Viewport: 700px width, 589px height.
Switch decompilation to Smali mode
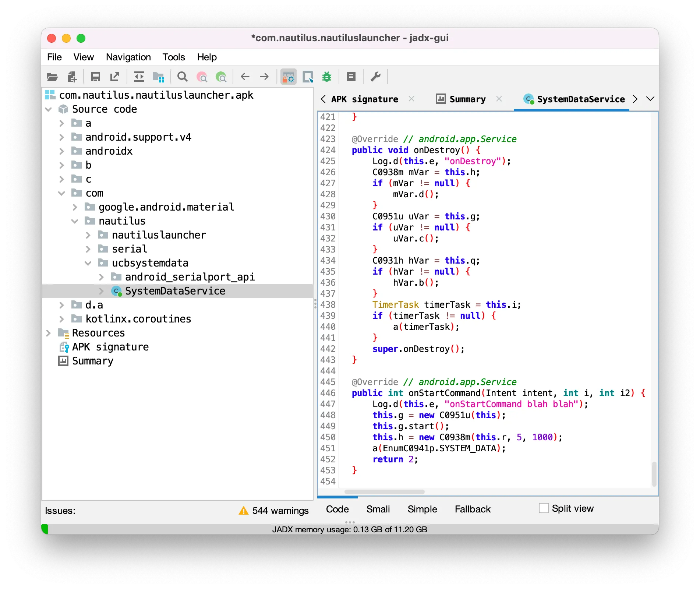coord(378,509)
